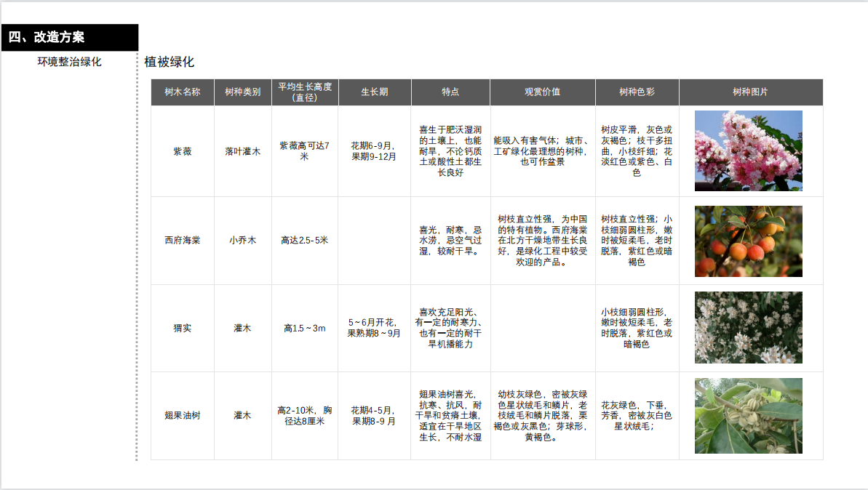Select the 翅果油树 green leaves photo
The image size is (868, 490).
[x=749, y=415]
